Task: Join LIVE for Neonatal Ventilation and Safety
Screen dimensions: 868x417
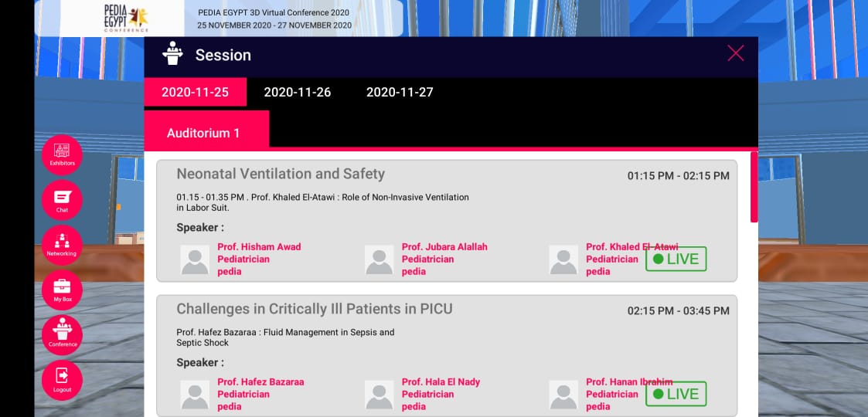Action: [x=676, y=259]
